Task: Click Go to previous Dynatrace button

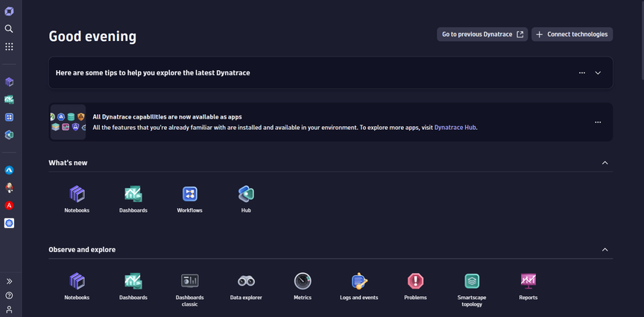Action: [x=482, y=34]
